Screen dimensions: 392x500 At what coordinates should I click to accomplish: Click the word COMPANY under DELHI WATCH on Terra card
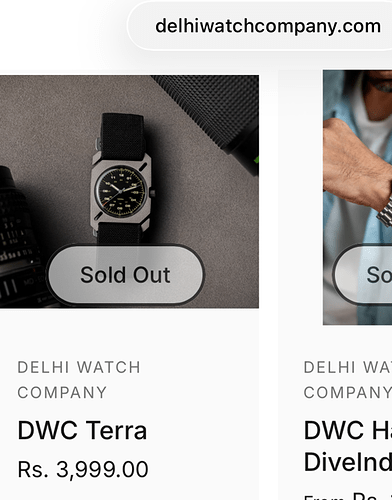[62, 392]
